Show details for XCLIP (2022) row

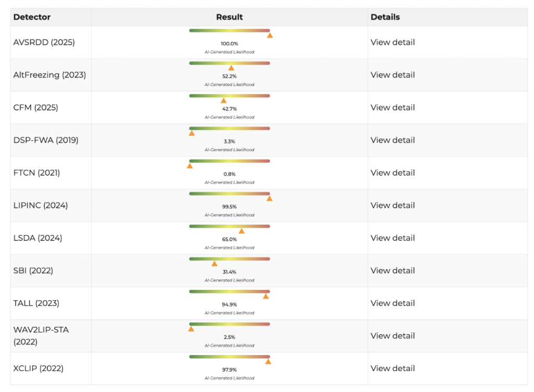[x=393, y=368]
